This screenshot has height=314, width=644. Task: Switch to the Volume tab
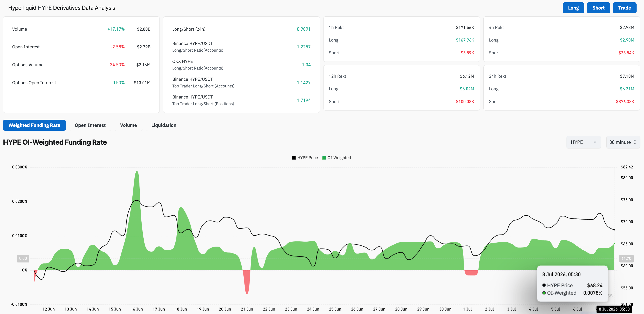click(x=128, y=125)
